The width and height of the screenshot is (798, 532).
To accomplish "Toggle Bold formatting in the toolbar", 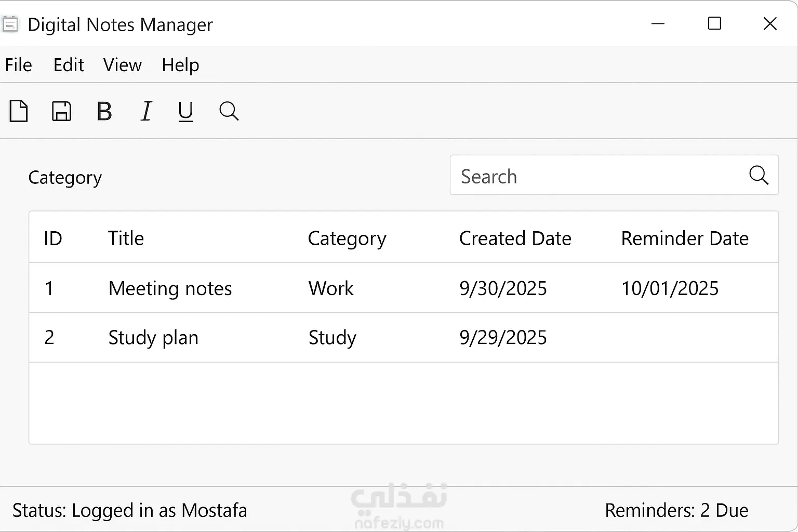I will pos(104,111).
